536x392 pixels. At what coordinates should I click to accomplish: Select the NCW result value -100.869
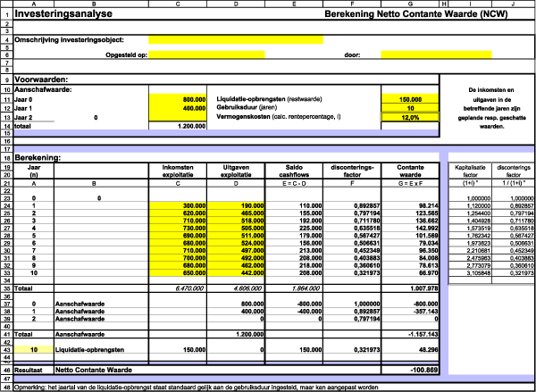click(x=424, y=370)
